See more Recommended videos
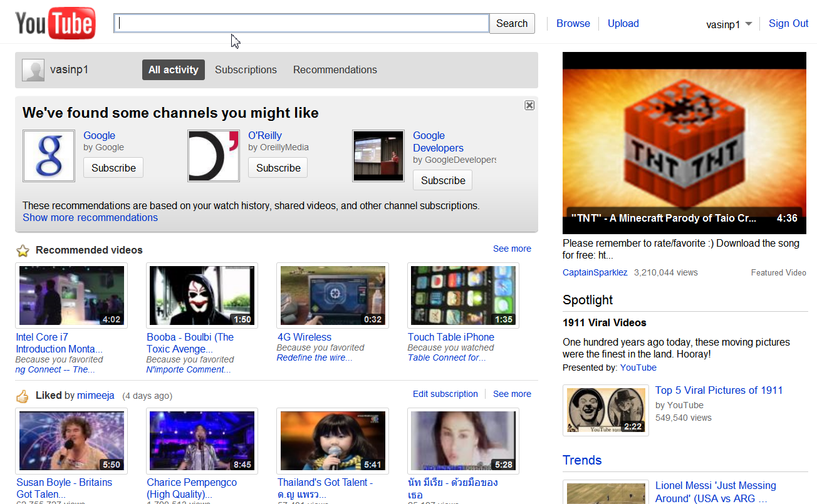 tap(512, 249)
